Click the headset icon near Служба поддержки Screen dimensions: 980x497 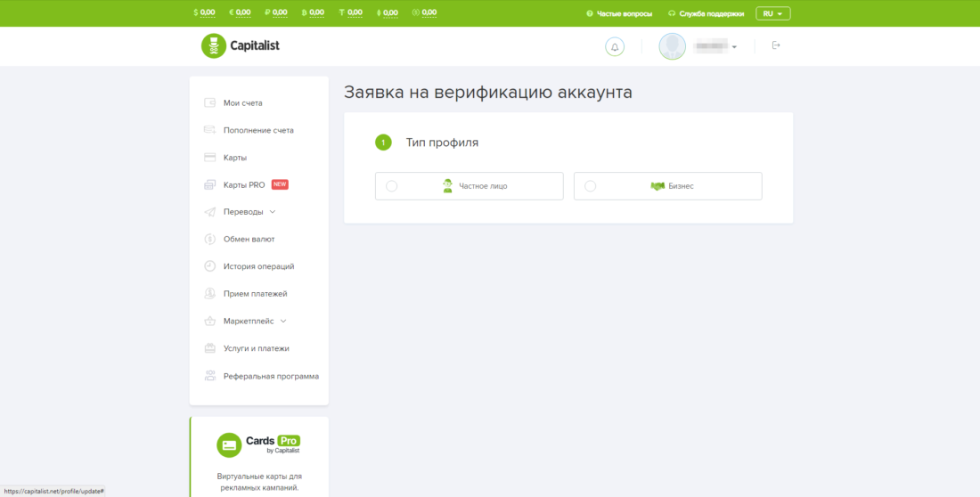pyautogui.click(x=672, y=13)
